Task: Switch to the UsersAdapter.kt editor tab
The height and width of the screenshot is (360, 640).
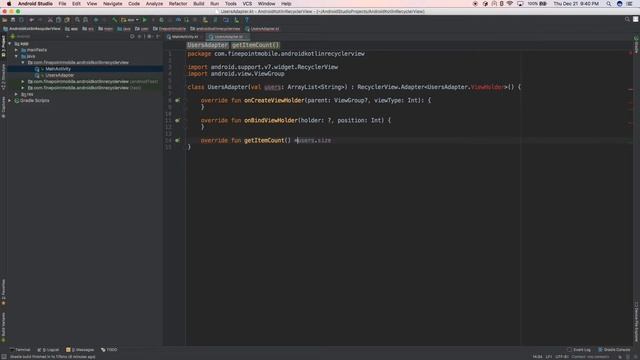Action: coord(228,37)
